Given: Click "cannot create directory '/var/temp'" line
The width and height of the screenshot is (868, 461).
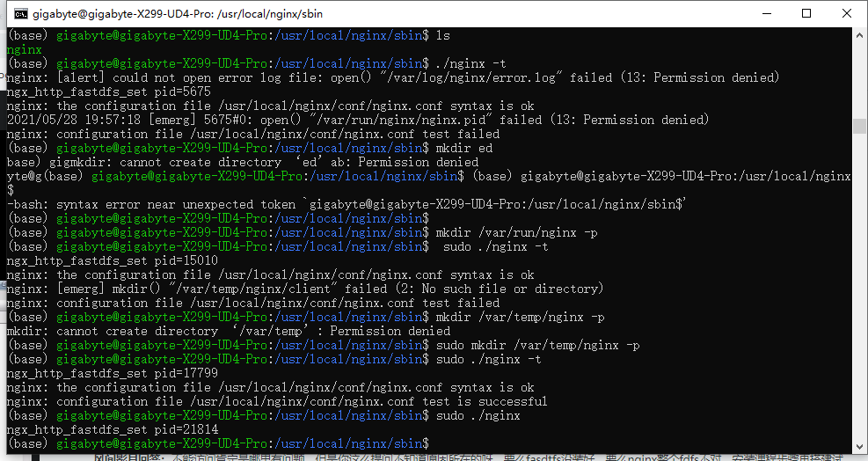Looking at the screenshot, I should [229, 331].
